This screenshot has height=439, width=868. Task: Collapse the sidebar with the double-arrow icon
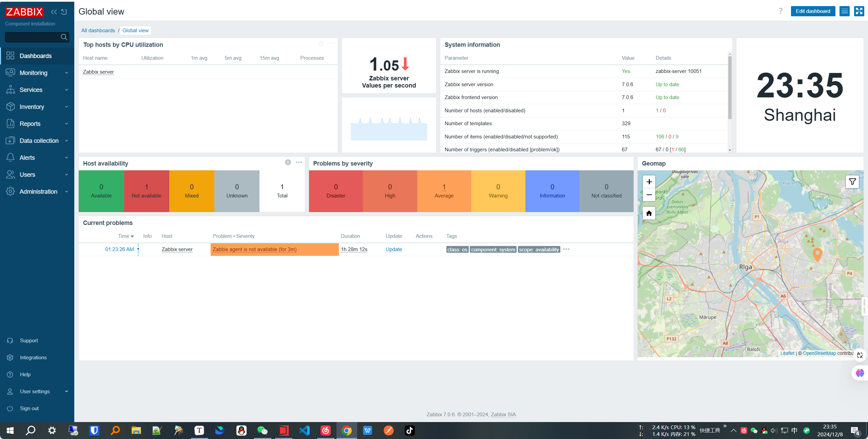point(54,12)
